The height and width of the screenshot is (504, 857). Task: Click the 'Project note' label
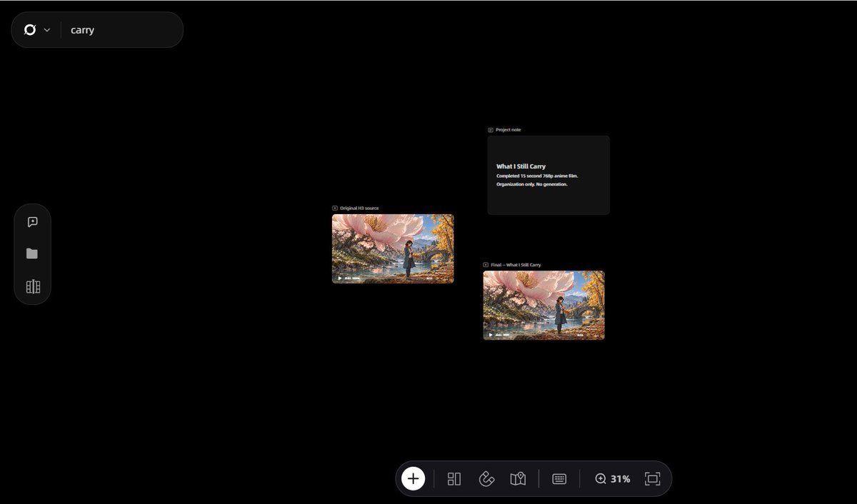[x=508, y=130]
